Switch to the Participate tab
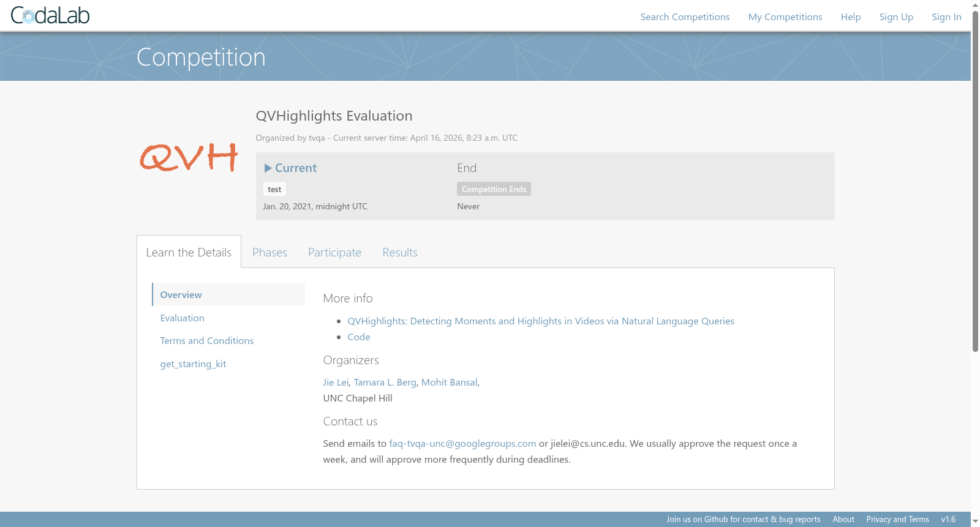This screenshot has height=527, width=980. point(334,252)
